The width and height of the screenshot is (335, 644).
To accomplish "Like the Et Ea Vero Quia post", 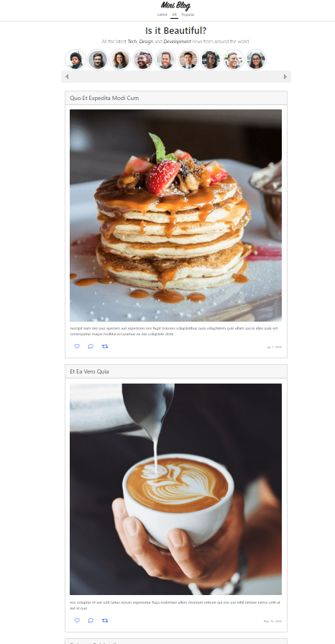I will click(77, 620).
